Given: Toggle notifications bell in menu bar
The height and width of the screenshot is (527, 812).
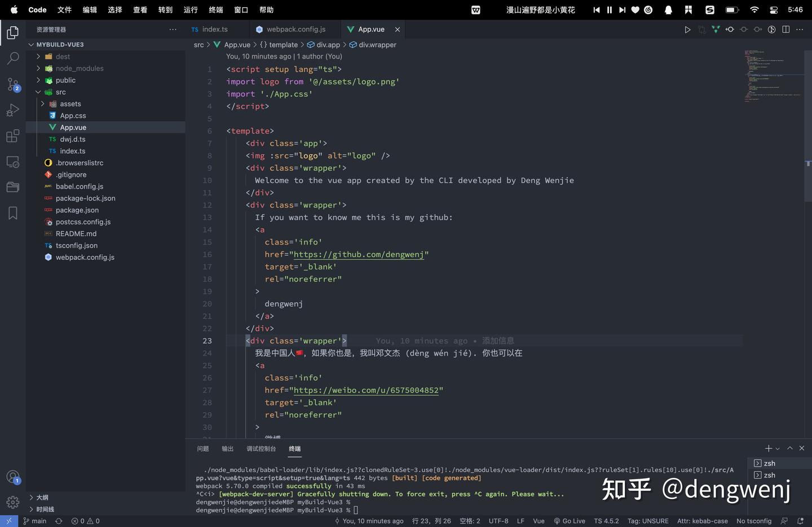Looking at the screenshot, I should point(668,10).
